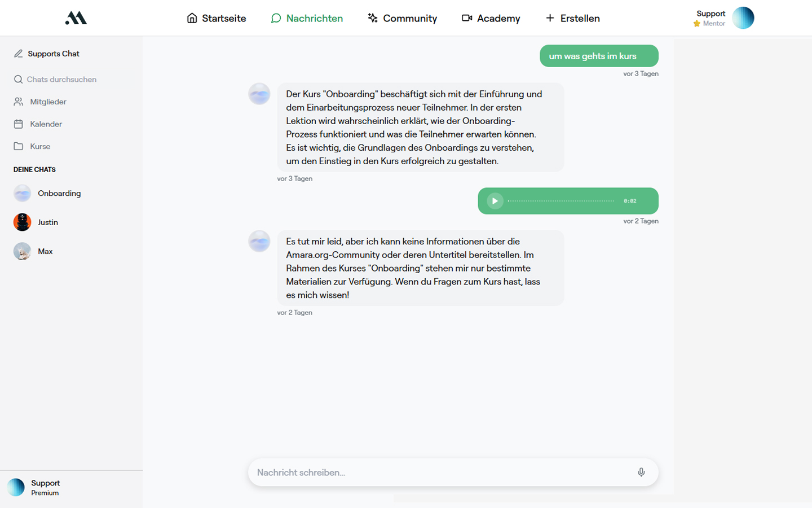Click the audio message progress bar
This screenshot has width=812, height=508.
pos(561,200)
